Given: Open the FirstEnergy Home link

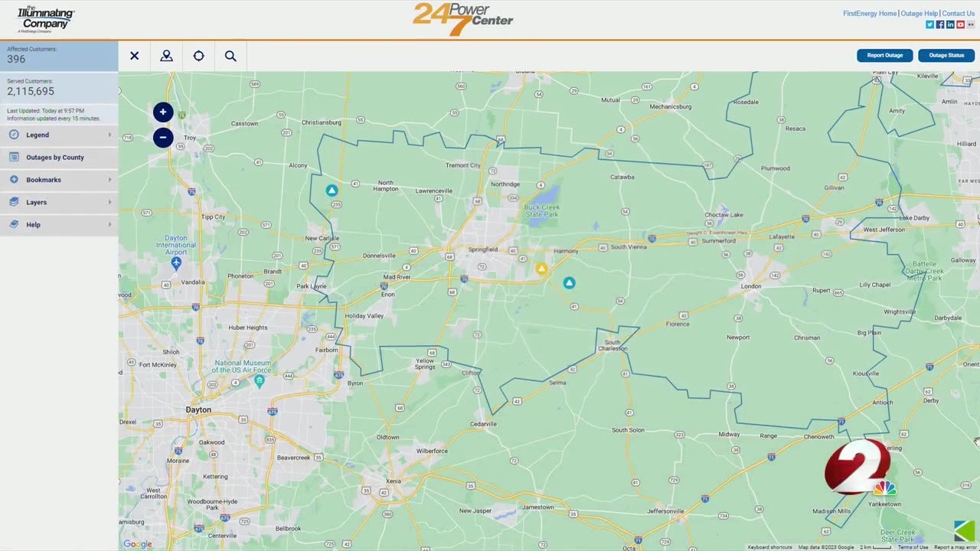Looking at the screenshot, I should tap(870, 14).
